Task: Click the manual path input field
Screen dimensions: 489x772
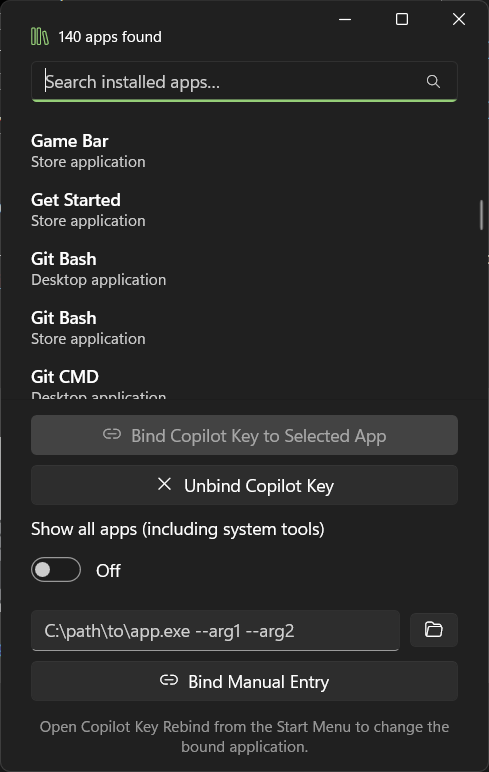Action: click(215, 631)
